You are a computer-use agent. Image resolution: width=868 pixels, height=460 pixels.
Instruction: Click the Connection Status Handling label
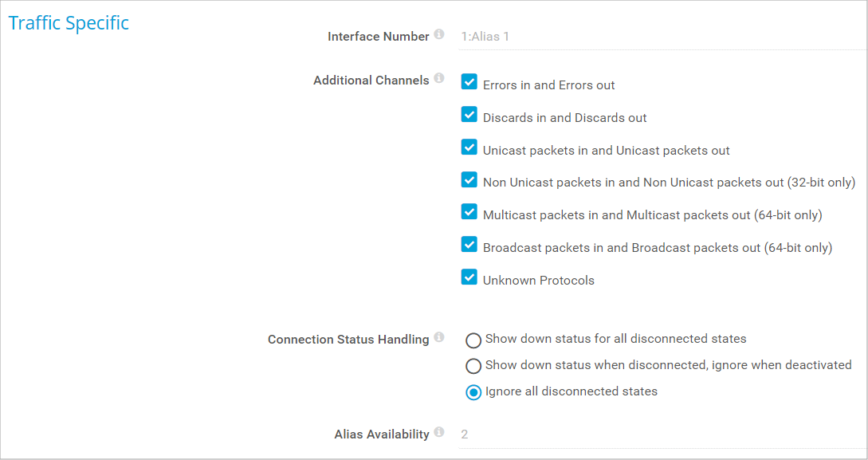[x=348, y=340]
